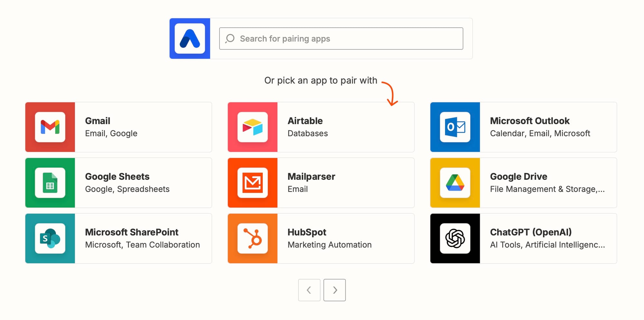Click the HubSpot sprocket icon
The image size is (644, 320).
252,239
